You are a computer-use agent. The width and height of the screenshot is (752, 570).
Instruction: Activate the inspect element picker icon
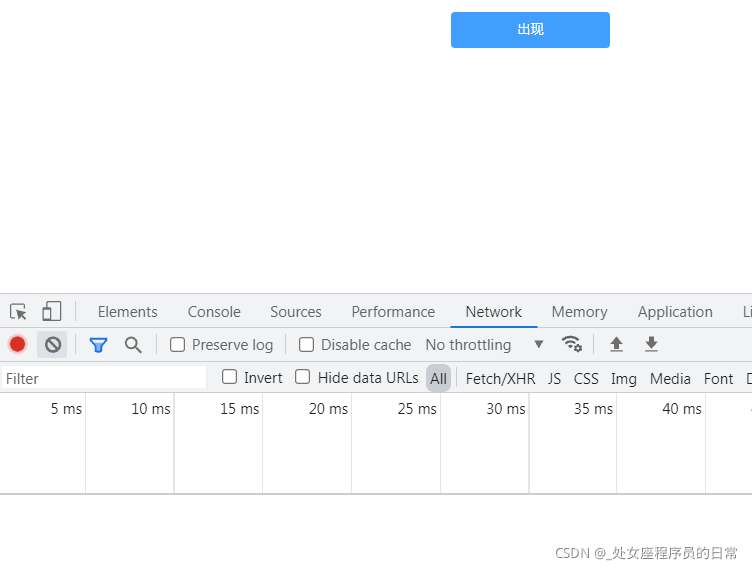pos(18,312)
